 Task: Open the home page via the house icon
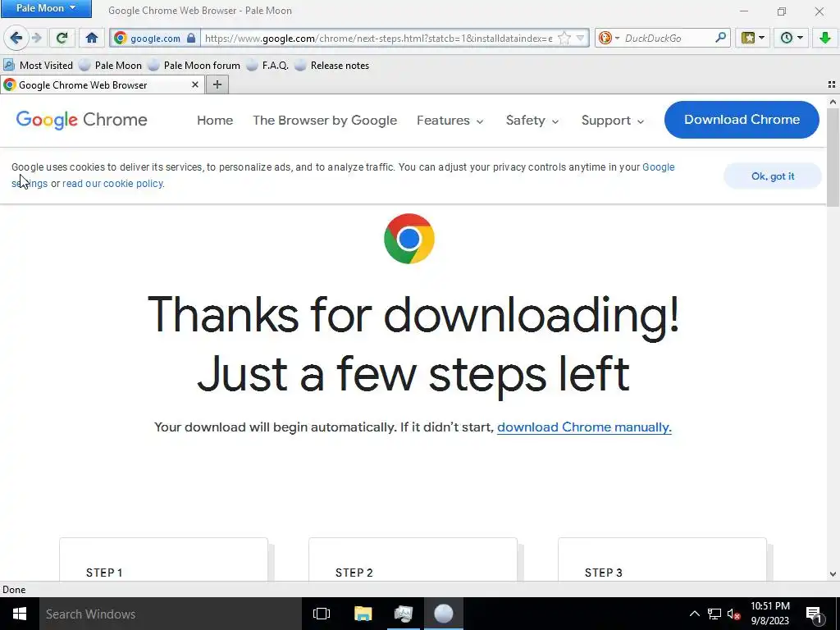click(92, 38)
